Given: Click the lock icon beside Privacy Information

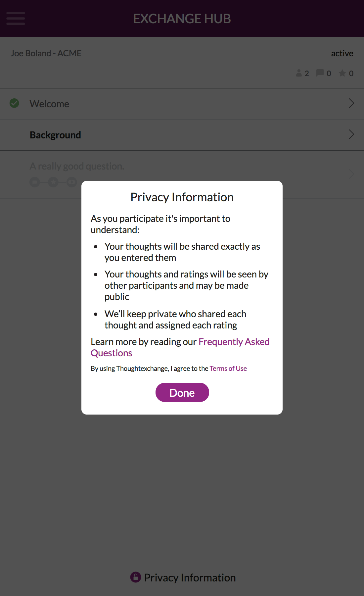Looking at the screenshot, I should pos(136,577).
